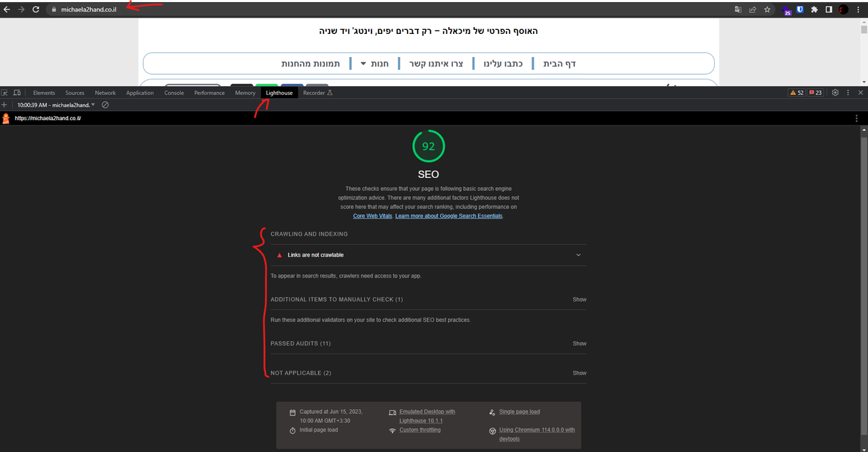Click the כתבו עלינו nav link
The image size is (868, 452).
503,64
